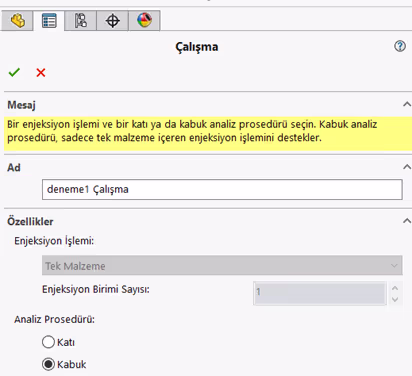Open help for the Çalışma panel
This screenshot has height=376, width=412.
coord(400,46)
